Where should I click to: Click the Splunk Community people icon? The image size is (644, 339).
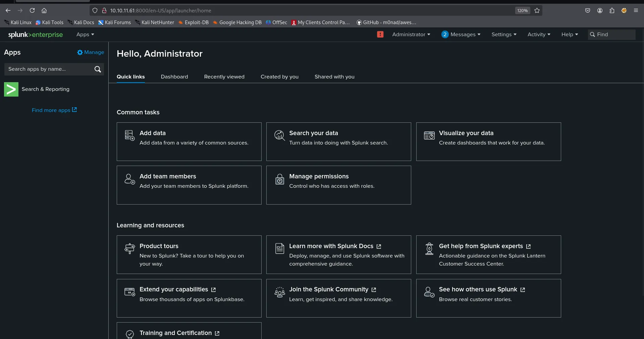279,292
